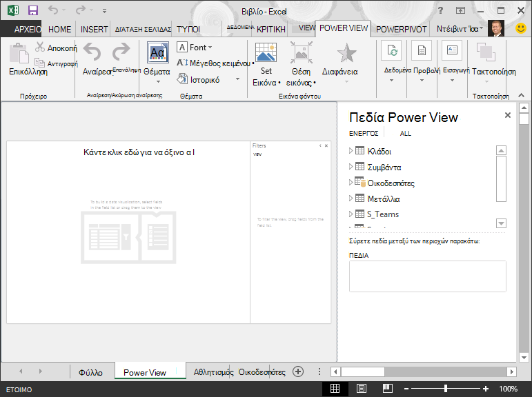Screen dimensions: 532x397
Task: Click the Αποκοπή scissors icon
Action: [x=40, y=47]
